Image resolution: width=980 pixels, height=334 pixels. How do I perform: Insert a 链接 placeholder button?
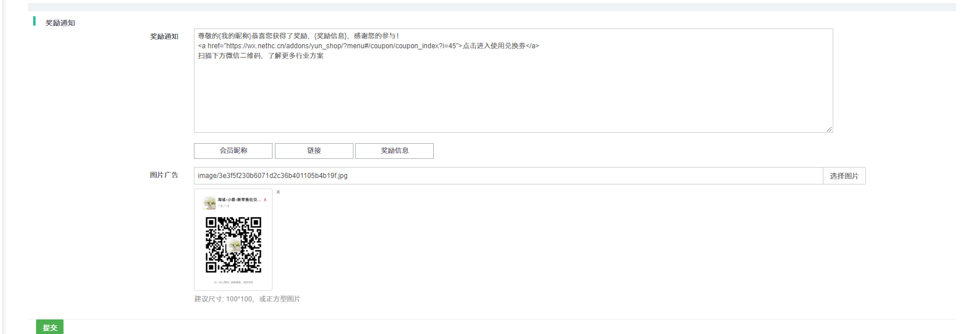click(x=314, y=151)
